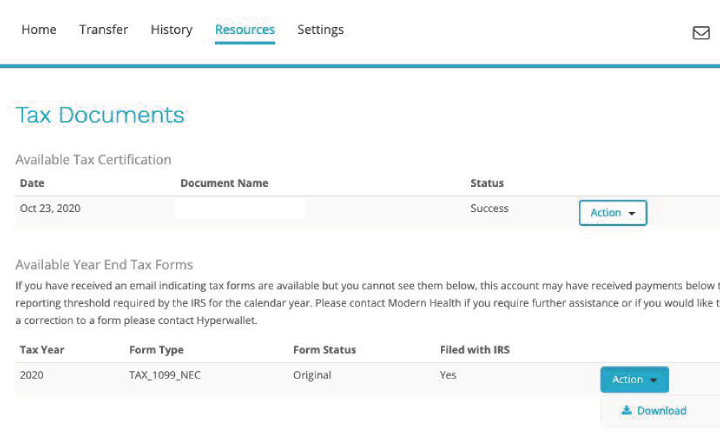This screenshot has height=442, width=720.
Task: Switch to the History tab
Action: click(171, 30)
